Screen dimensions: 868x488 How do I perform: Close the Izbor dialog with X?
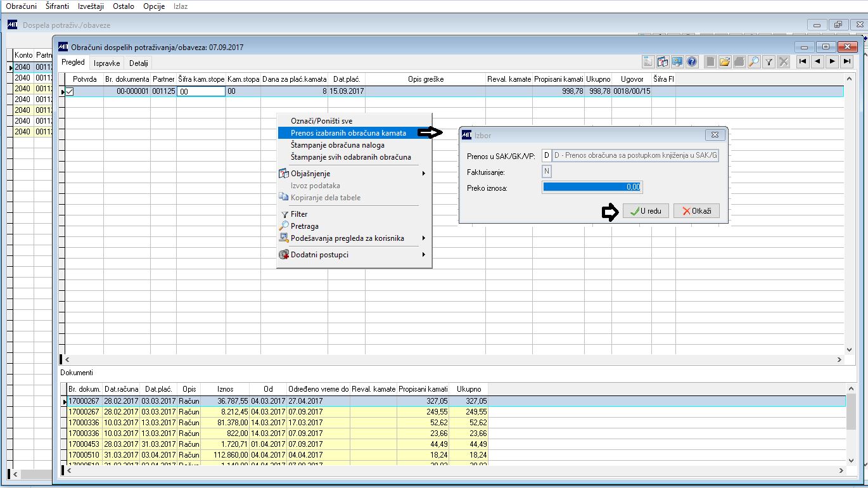pyautogui.click(x=714, y=135)
